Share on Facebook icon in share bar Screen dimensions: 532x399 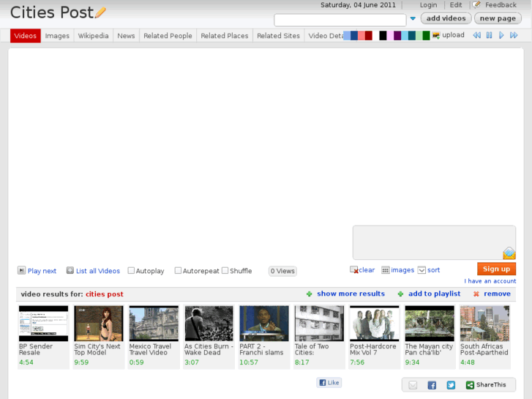tap(432, 385)
